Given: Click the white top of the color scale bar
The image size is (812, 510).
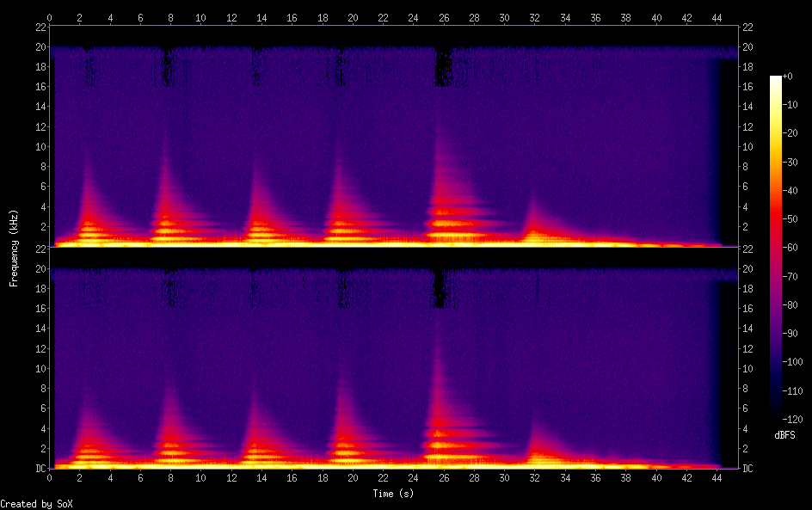Looking at the screenshot, I should tap(776, 79).
